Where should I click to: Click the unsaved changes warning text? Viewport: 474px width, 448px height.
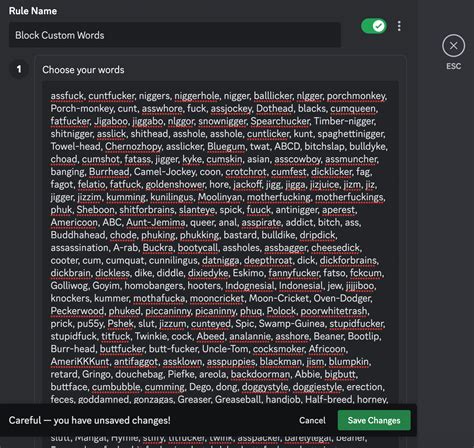click(90, 420)
